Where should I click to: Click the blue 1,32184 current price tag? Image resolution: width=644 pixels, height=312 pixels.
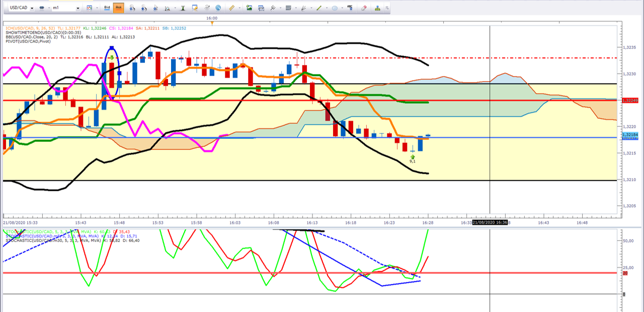[630, 135]
